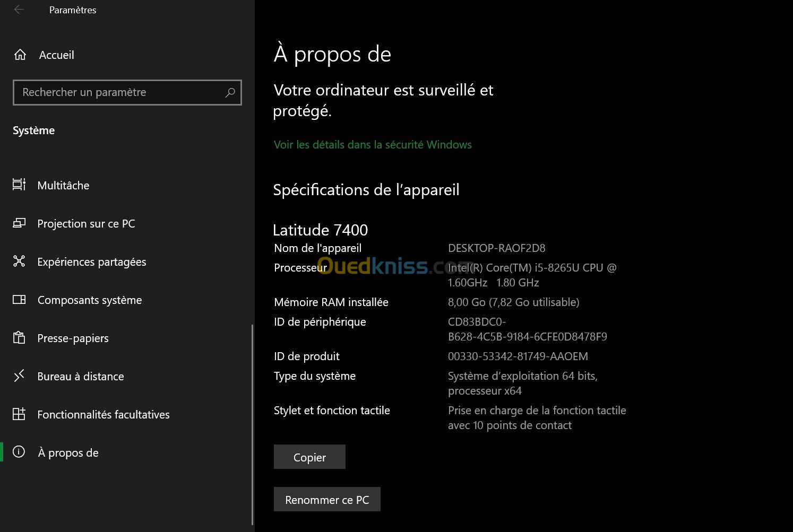Viewport: 793px width, 532px height.
Task: Click the Spécifications de l'appareil heading
Action: pos(366,190)
